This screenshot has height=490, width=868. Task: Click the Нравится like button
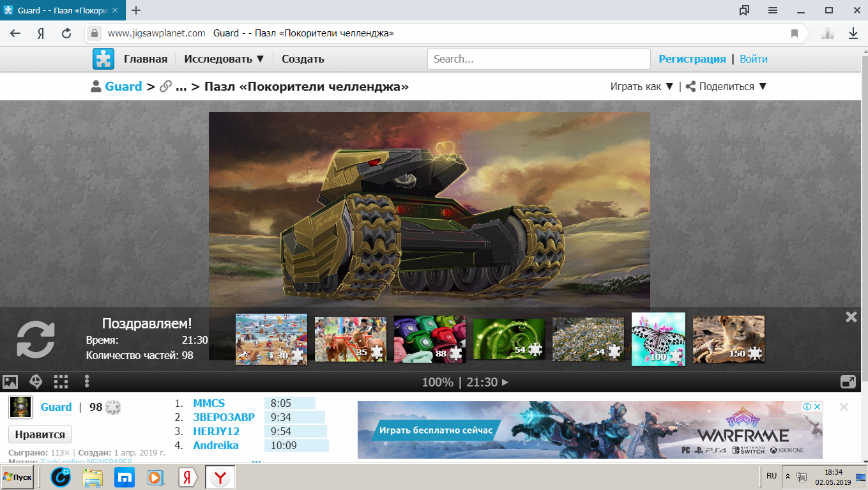click(x=40, y=434)
